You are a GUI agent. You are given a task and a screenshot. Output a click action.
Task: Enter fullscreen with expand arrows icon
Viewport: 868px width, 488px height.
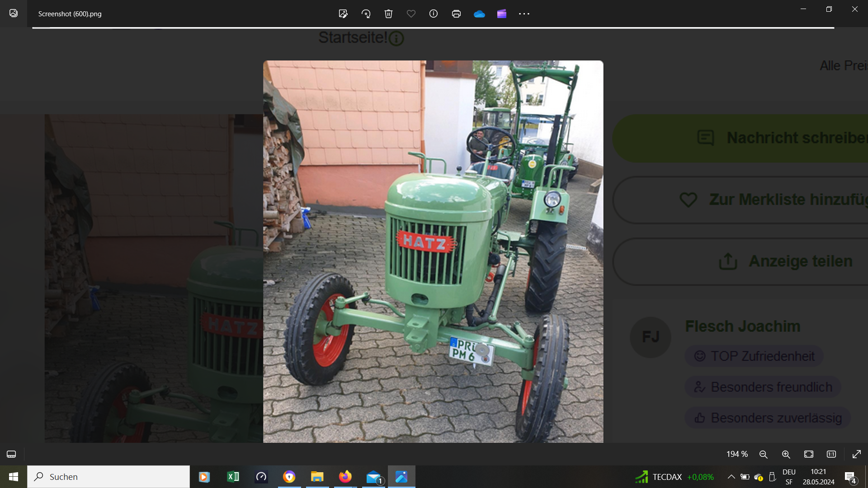pos(856,454)
